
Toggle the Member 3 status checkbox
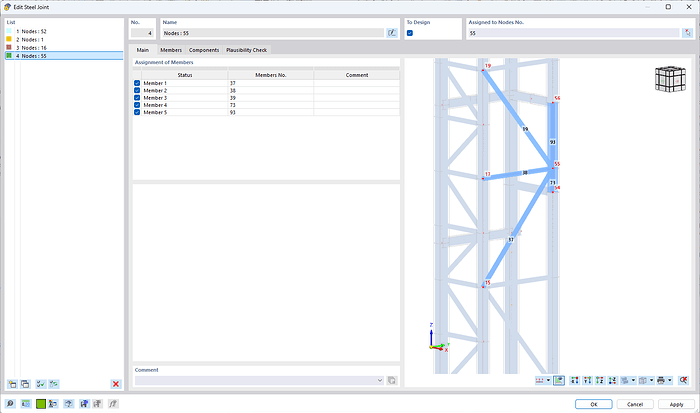coord(137,97)
